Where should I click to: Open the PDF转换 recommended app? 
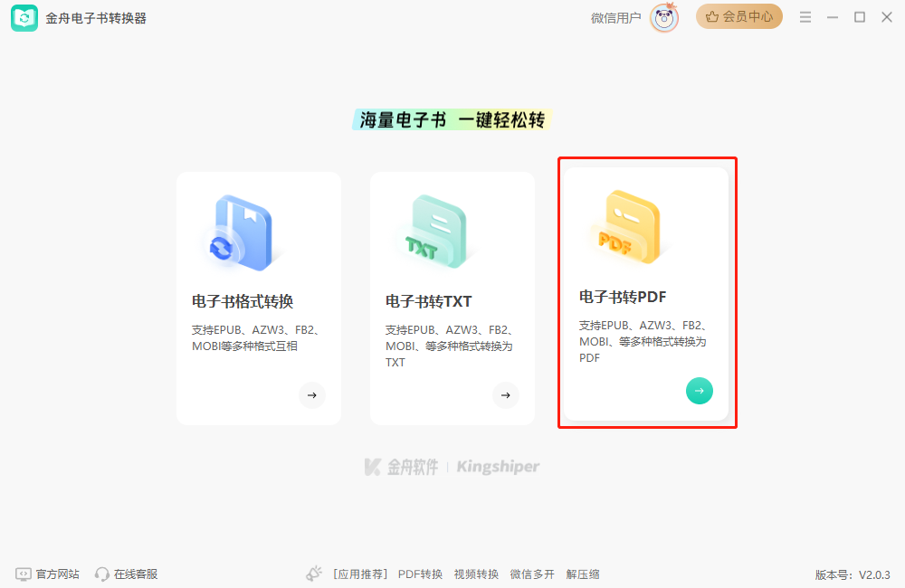tap(420, 574)
